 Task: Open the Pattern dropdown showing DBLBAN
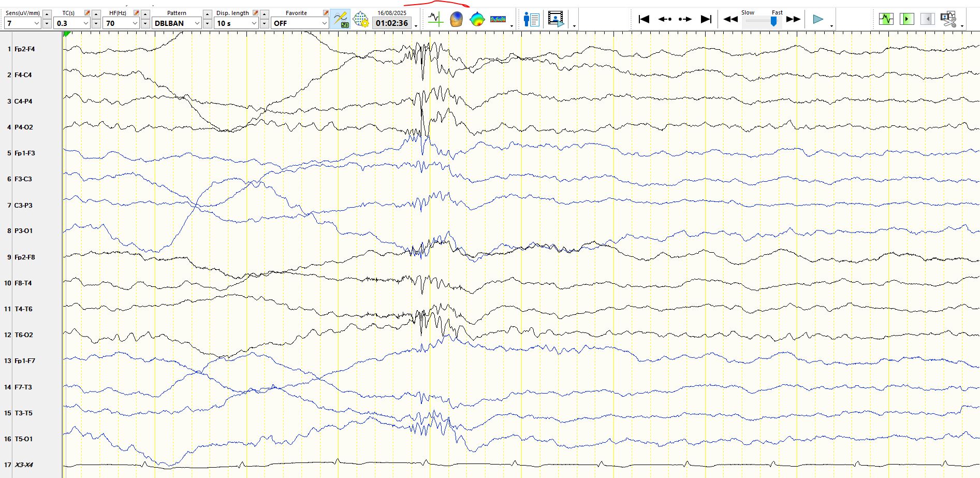177,23
